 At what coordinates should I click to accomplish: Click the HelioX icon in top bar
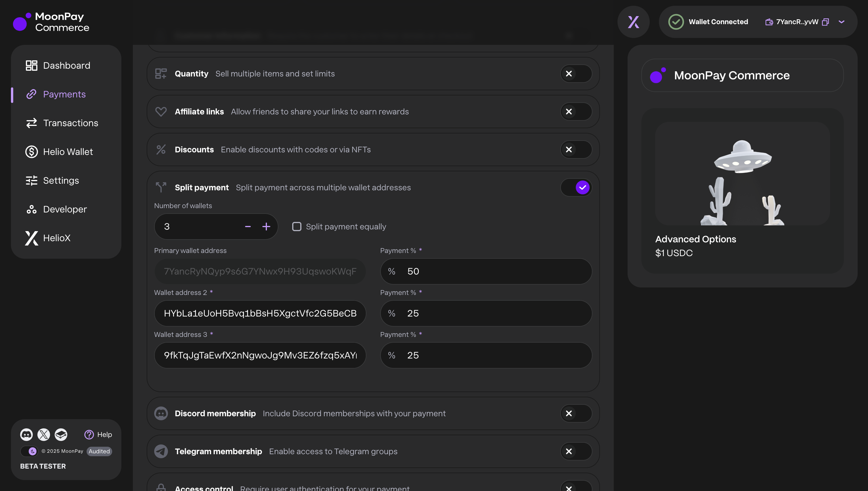point(633,22)
